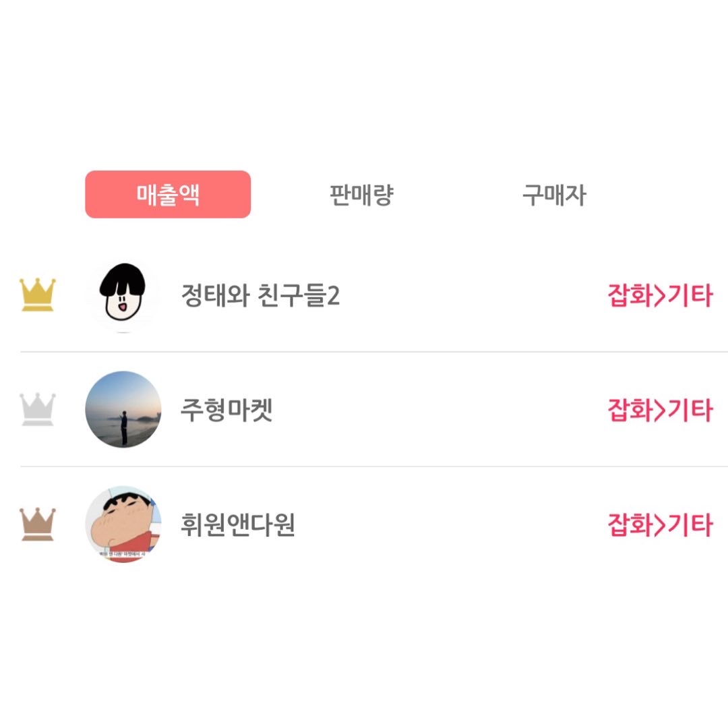Open the shop named 휘원앤다원
Screen dimensions: 728x728
(x=238, y=524)
